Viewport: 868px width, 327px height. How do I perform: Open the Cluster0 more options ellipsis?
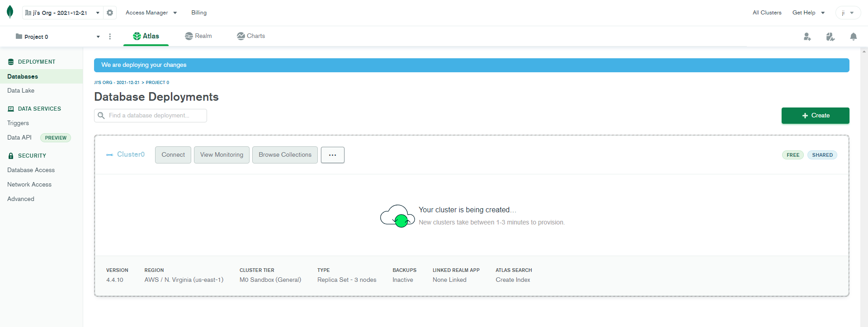[333, 155]
